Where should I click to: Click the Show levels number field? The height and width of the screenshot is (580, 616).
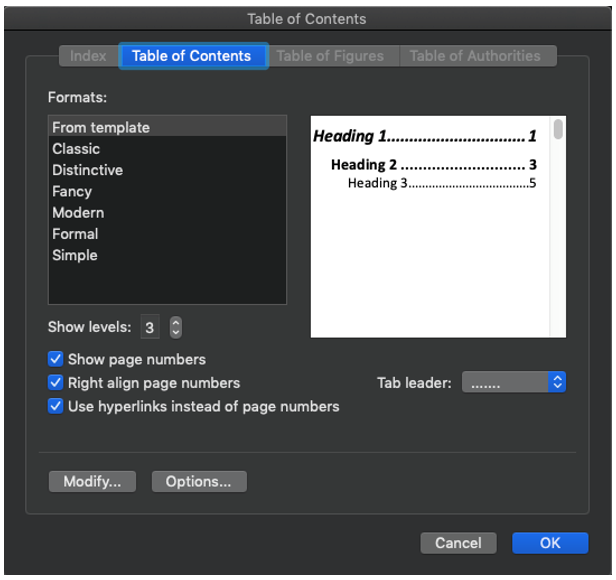tap(150, 327)
